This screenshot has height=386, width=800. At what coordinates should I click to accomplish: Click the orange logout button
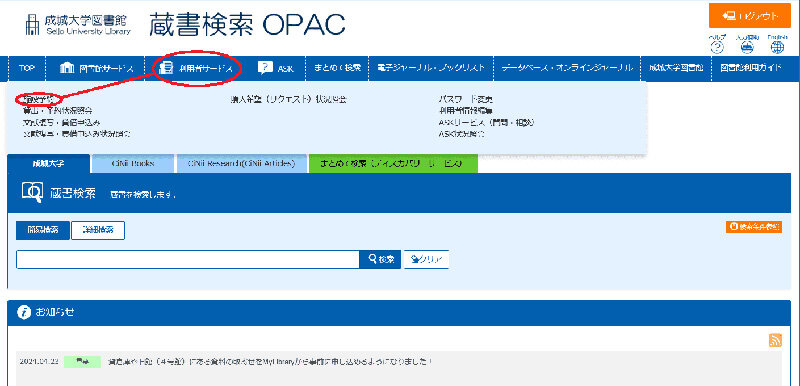pos(749,16)
